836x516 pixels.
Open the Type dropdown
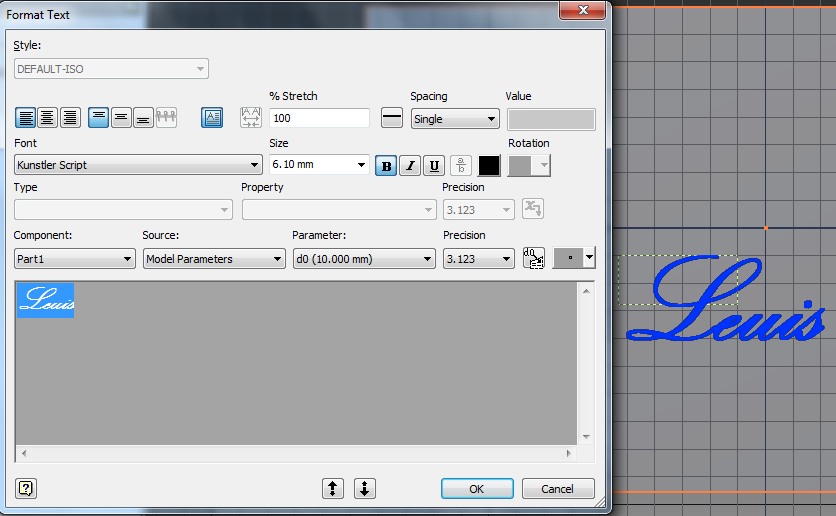click(123, 209)
